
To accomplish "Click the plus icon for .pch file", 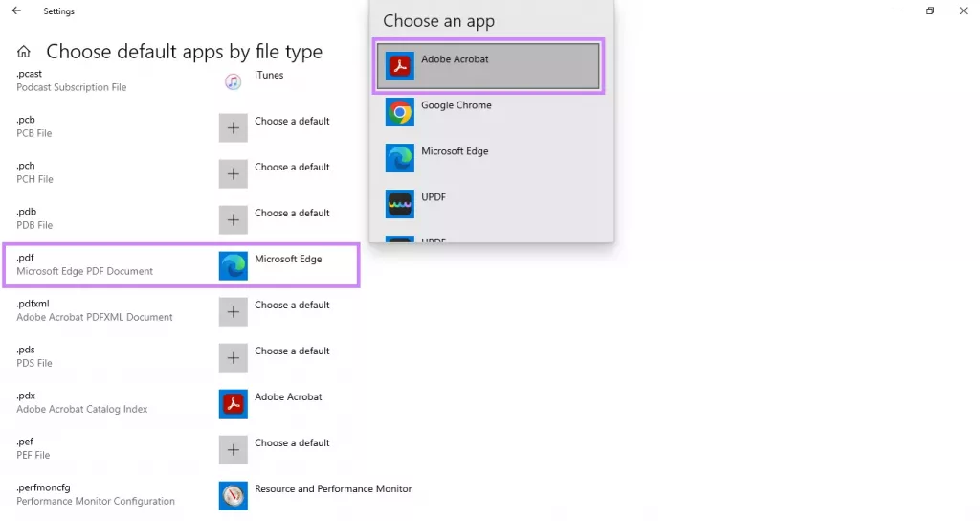I will 234,174.
